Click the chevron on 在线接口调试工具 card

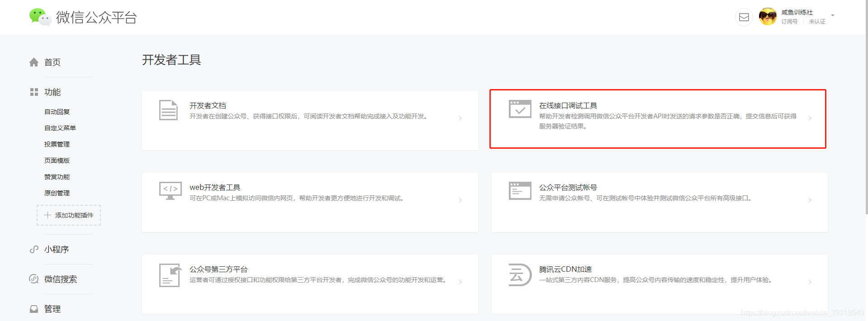click(x=810, y=118)
